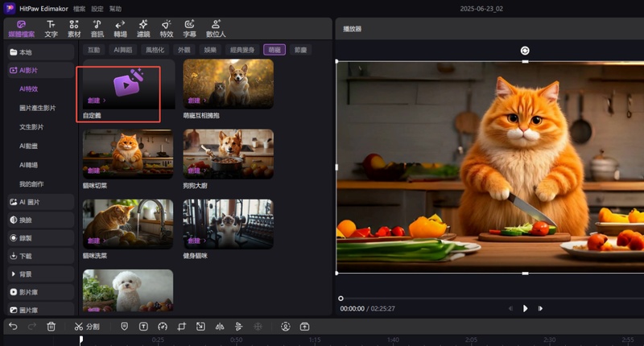The height and width of the screenshot is (346, 644).
Task: Click the player progress bar handle
Action: coord(341,299)
